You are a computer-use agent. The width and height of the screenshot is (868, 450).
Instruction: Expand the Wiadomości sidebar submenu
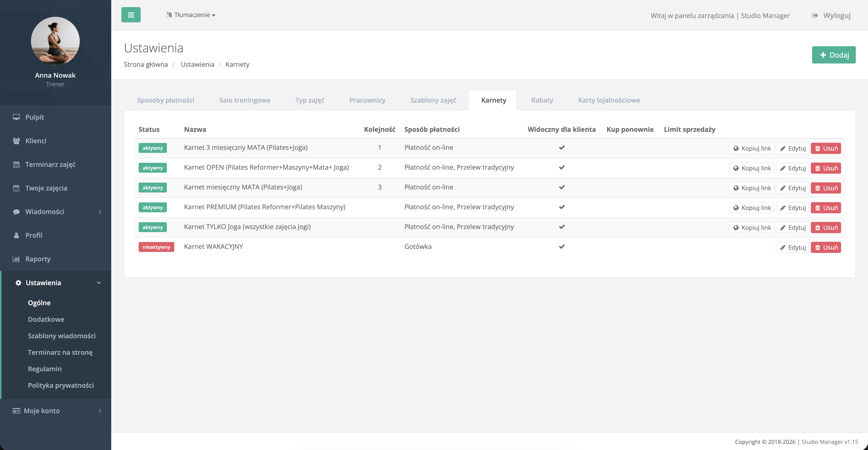pyautogui.click(x=100, y=212)
